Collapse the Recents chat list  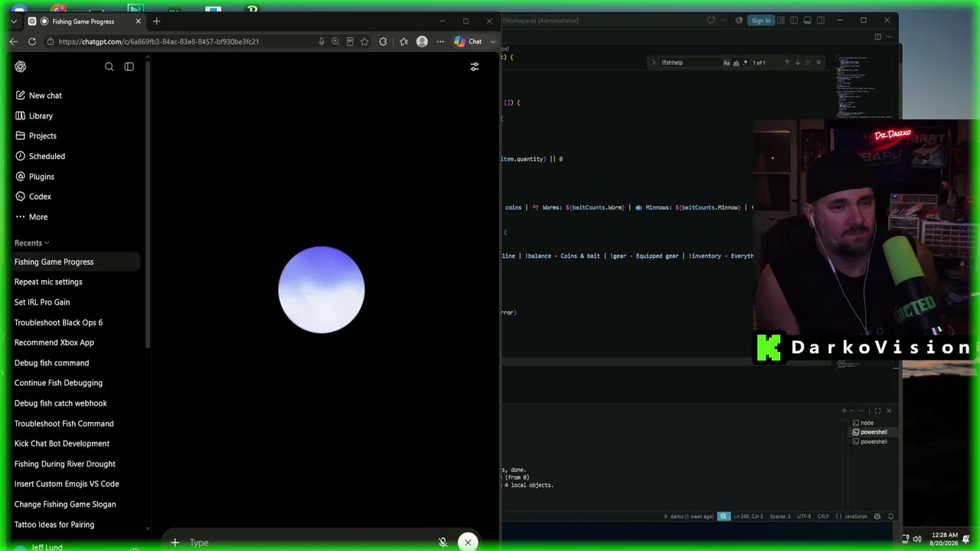31,243
